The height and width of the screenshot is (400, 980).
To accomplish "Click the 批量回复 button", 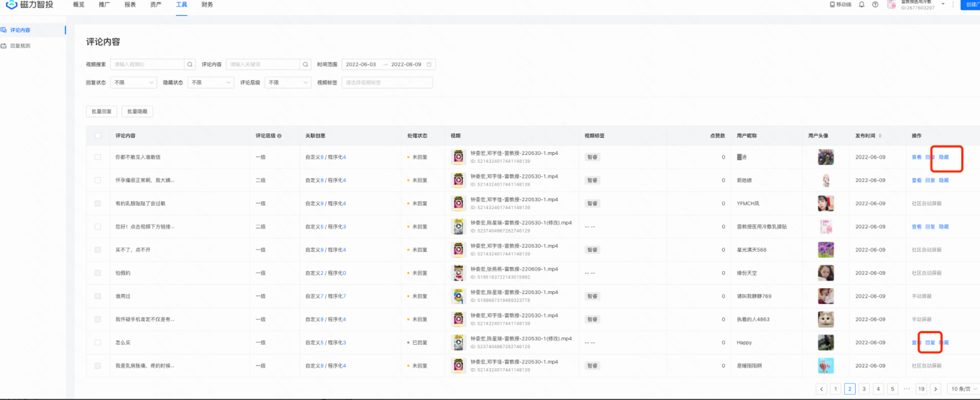I will (101, 112).
